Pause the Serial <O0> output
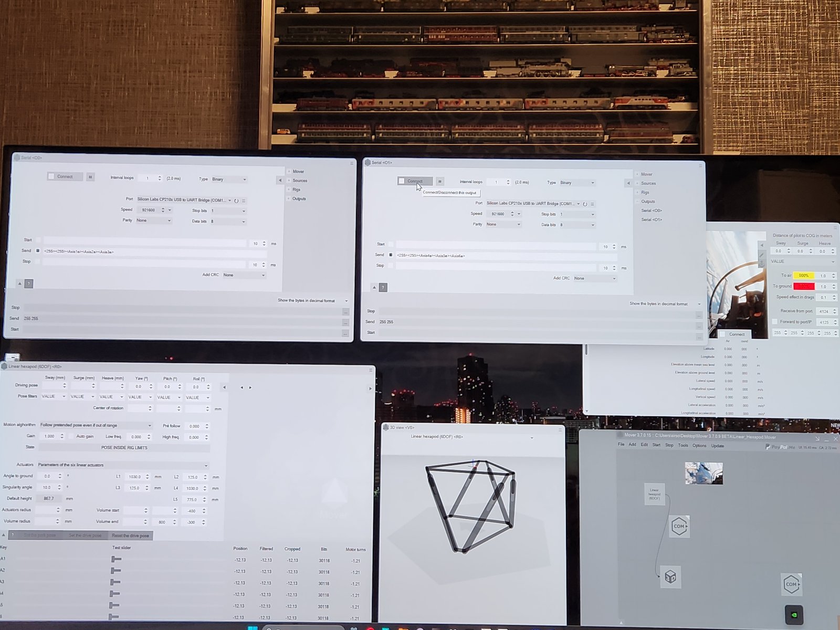 pyautogui.click(x=90, y=177)
